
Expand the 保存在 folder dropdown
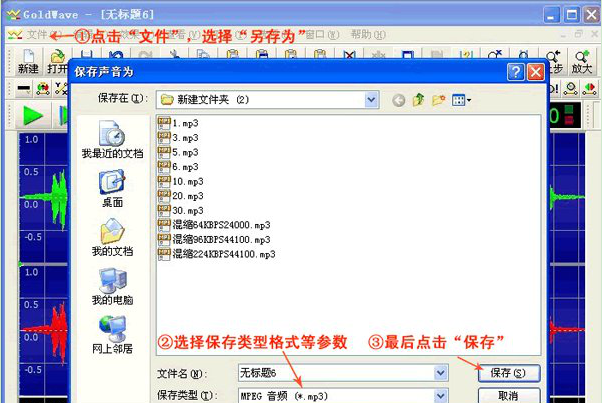click(x=371, y=100)
